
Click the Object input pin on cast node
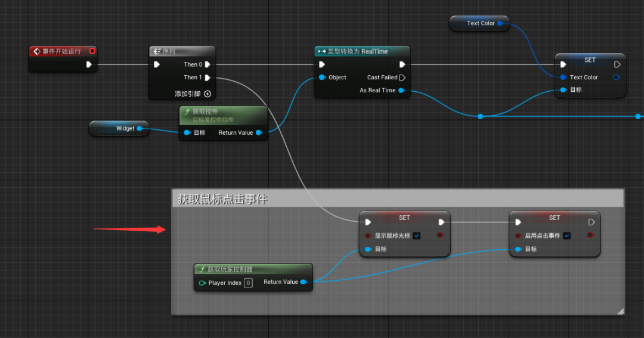[x=323, y=77]
